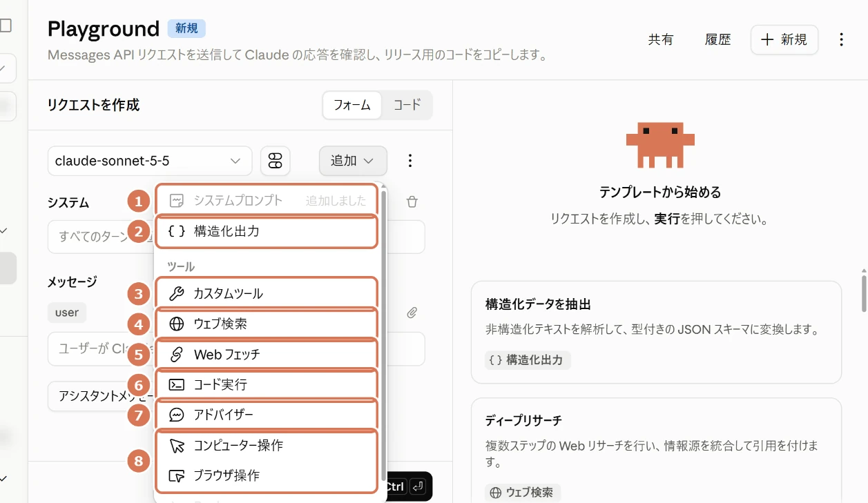Screen dimensions: 868x503
Task: Select カスタムツール from the tools list
Action: [267, 293]
